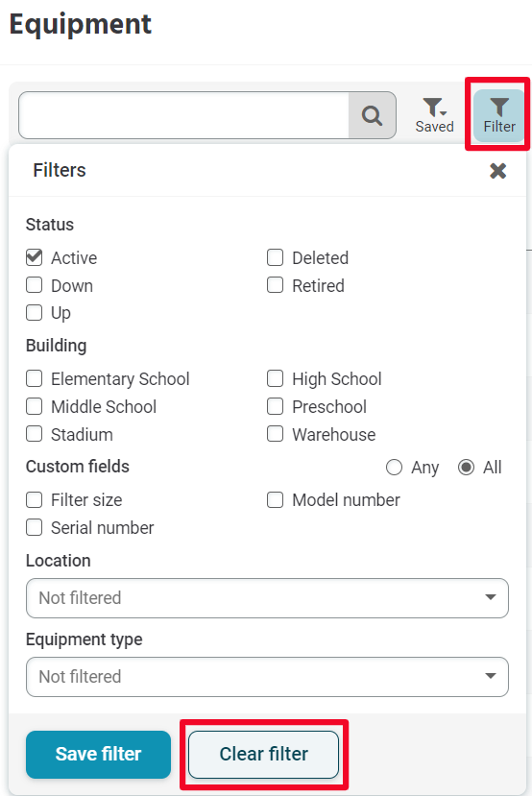
Task: Tick the Warehouse building checkbox
Action: [x=276, y=434]
